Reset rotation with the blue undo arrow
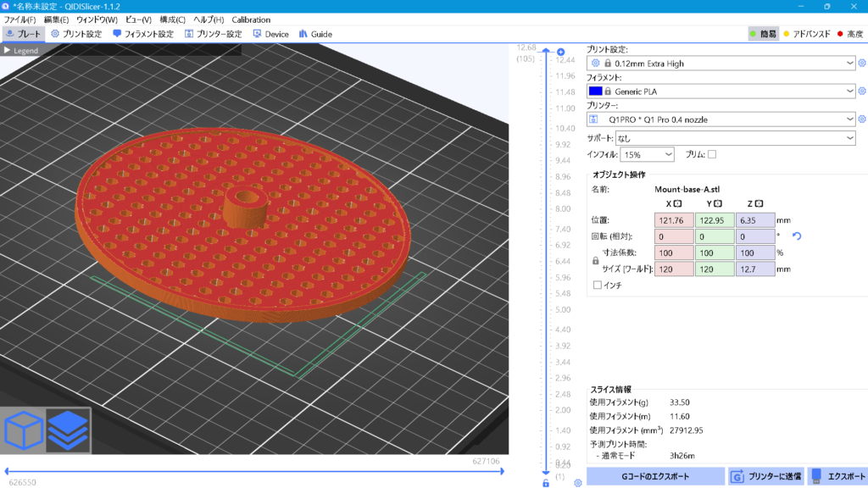Screen dimensions: 868x488 click(796, 236)
